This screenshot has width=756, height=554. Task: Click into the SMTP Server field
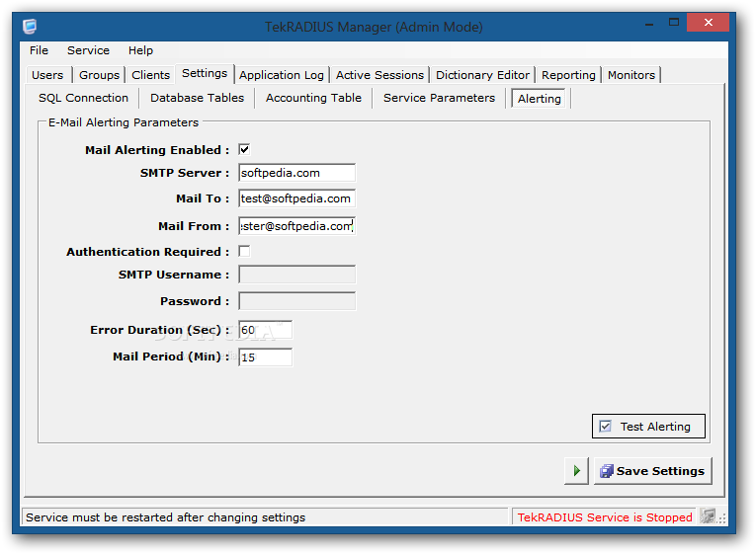click(297, 173)
